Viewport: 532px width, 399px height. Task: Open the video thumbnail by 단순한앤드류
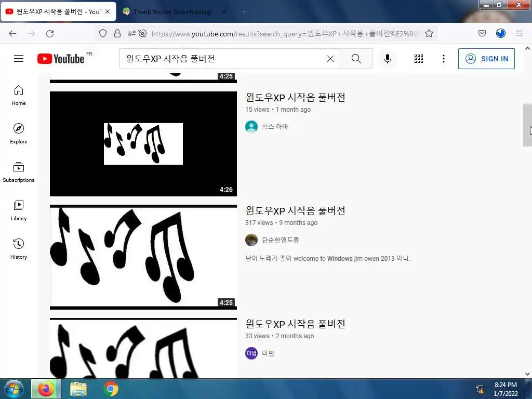143,257
